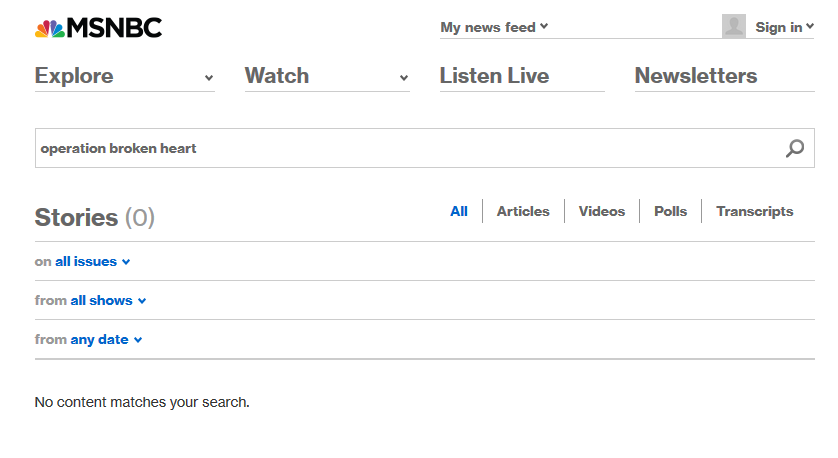Open the Watch navigation menu
This screenshot has width=838, height=458.
click(x=327, y=76)
